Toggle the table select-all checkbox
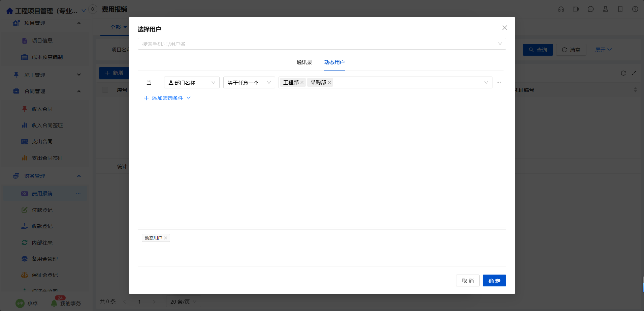Viewport: 644px width, 311px height. pyautogui.click(x=105, y=90)
